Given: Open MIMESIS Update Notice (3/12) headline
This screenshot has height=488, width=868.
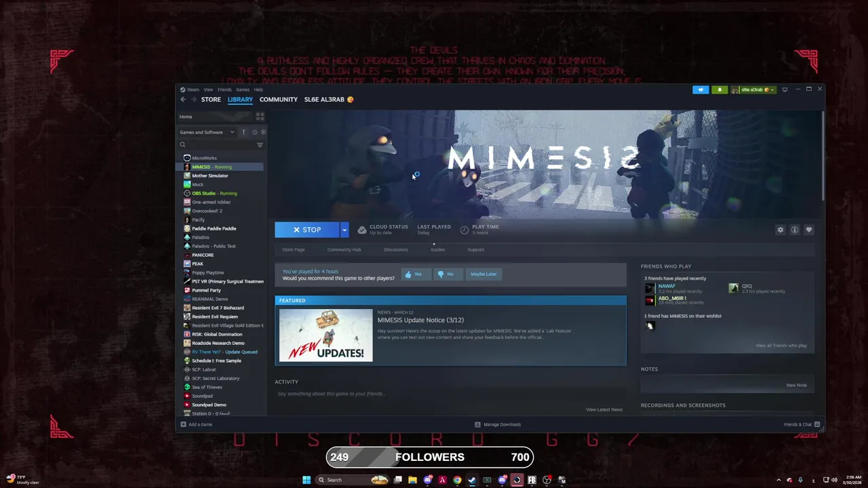Looking at the screenshot, I should [x=420, y=320].
